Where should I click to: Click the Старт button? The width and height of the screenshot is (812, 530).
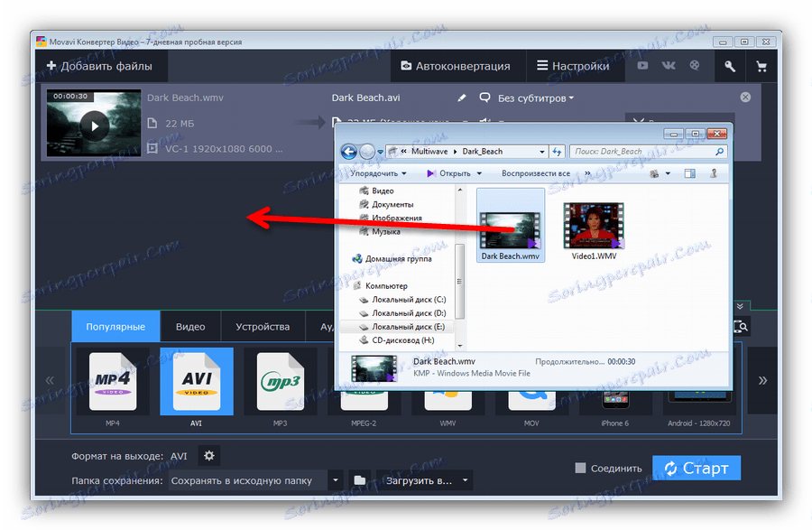pyautogui.click(x=697, y=468)
